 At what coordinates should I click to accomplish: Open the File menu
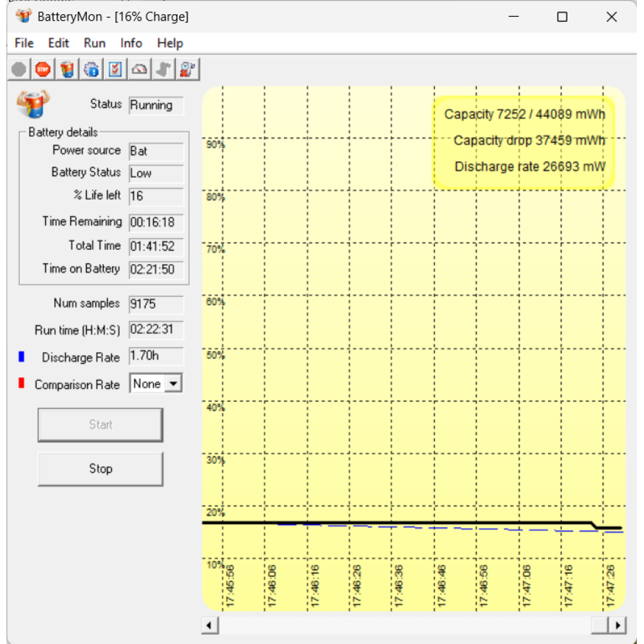pyautogui.click(x=24, y=43)
